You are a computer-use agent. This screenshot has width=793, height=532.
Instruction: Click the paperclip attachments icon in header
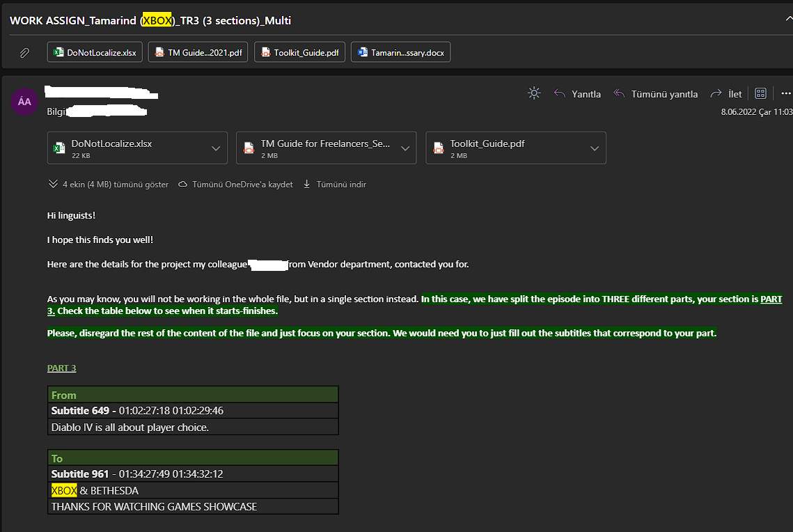click(x=24, y=52)
